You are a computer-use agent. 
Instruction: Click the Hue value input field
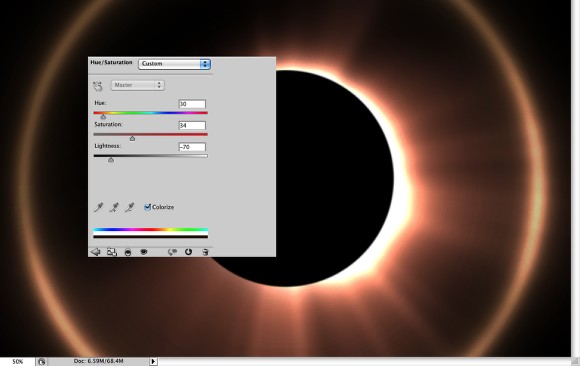[x=192, y=104]
